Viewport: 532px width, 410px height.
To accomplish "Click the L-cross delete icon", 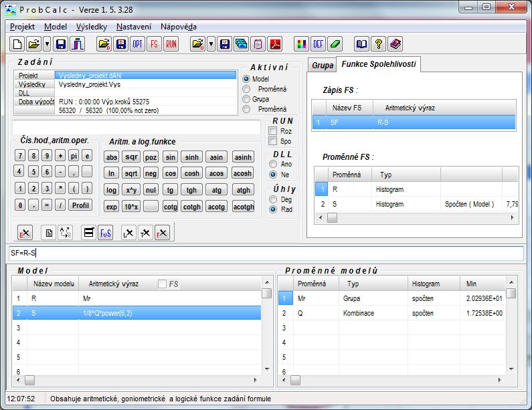I will pyautogui.click(x=128, y=233).
